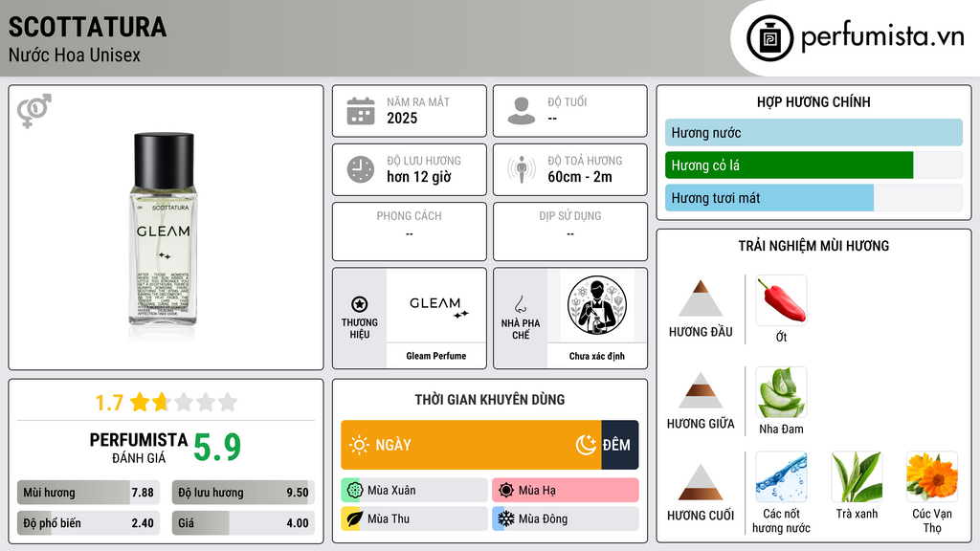The width and height of the screenshot is (980, 551).
Task: Click the person silhouette icon for Độ tuổi
Action: (x=522, y=111)
